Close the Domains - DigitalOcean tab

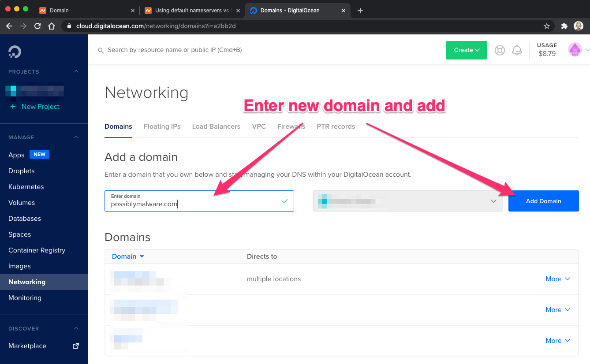point(343,11)
